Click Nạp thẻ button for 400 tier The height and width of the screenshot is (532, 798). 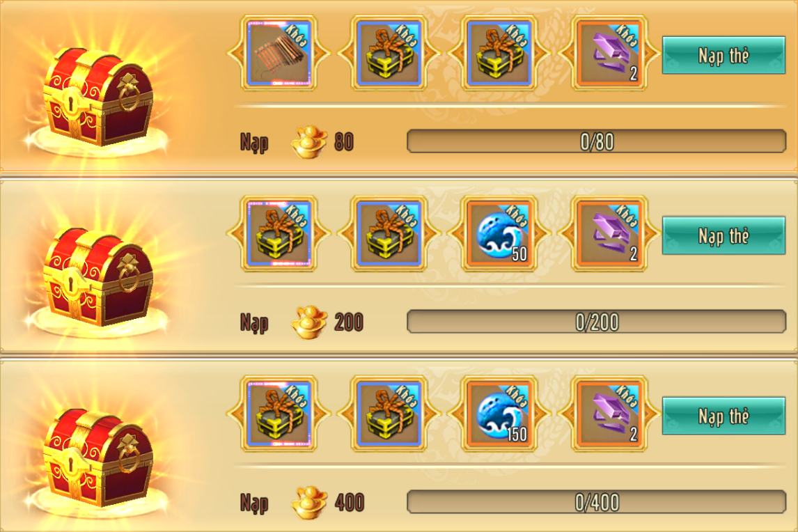click(723, 416)
